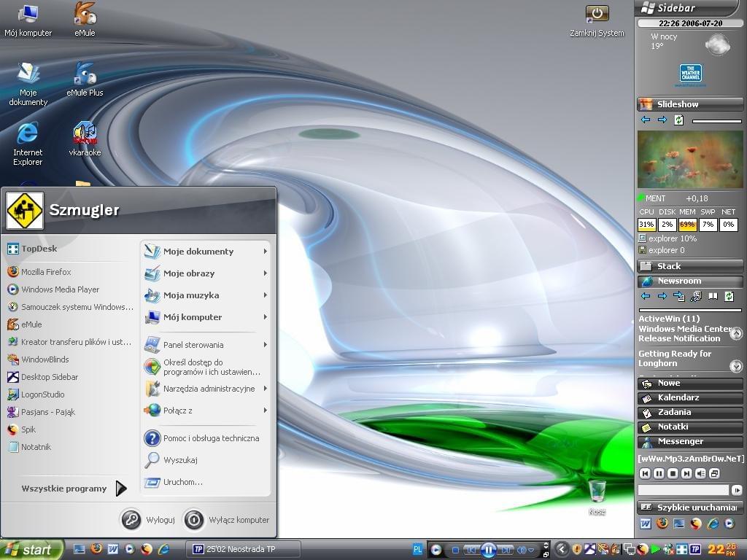747x560 pixels.
Task: Open Panel sterowania from Start menu
Action: [206, 345]
